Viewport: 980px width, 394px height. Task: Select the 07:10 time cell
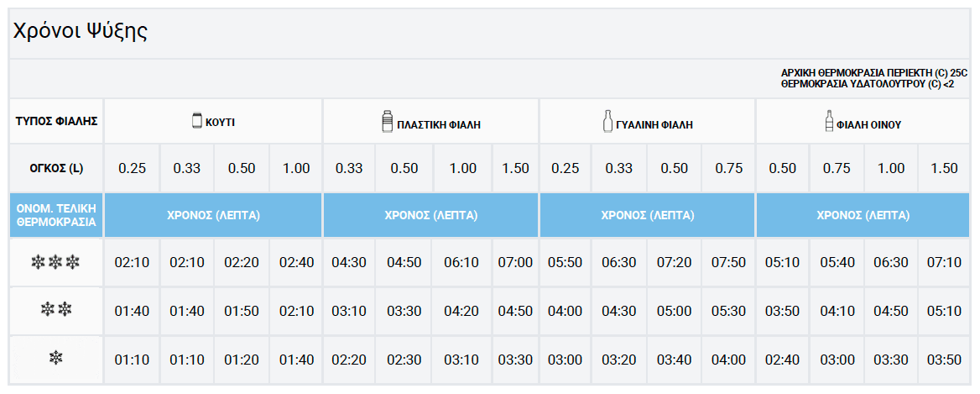944,263
